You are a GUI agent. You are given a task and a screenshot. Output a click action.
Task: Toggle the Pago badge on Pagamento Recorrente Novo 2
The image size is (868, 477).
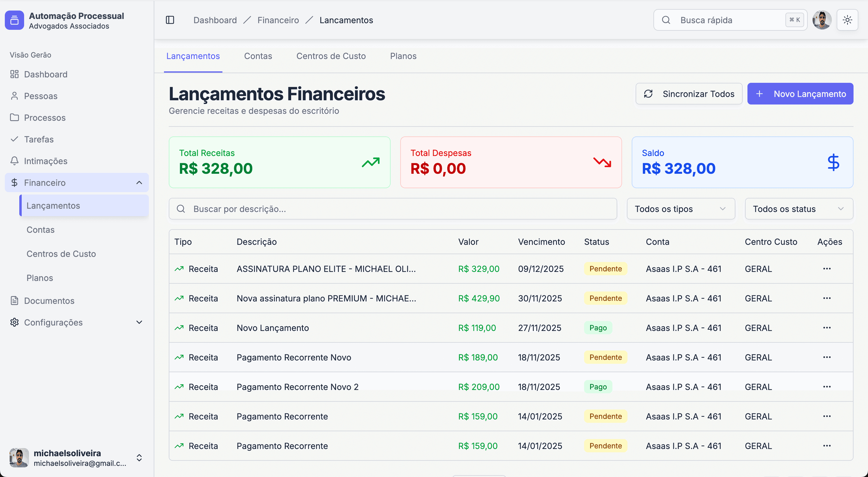[x=598, y=386]
